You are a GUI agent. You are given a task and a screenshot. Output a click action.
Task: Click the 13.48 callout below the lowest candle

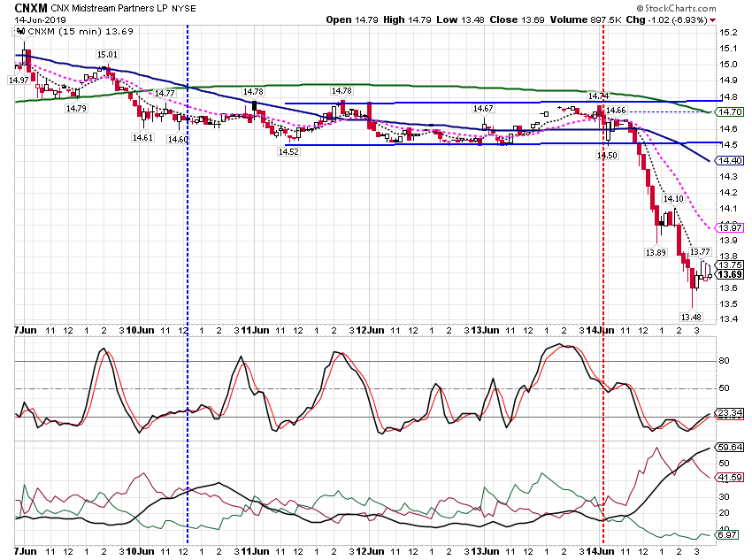pyautogui.click(x=691, y=317)
